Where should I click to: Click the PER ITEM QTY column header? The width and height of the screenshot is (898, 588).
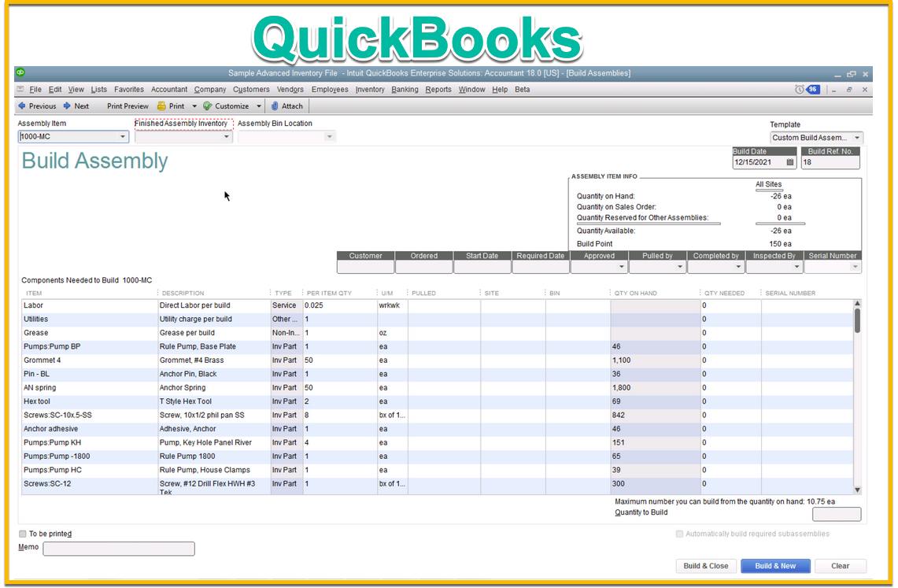point(329,293)
